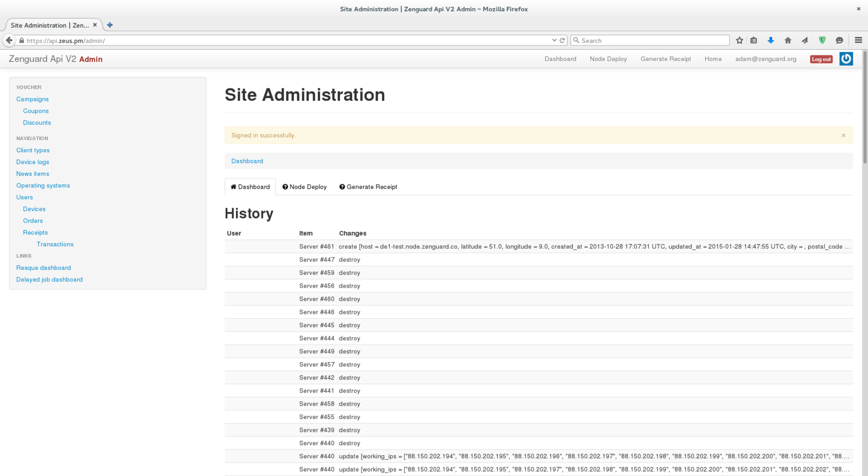This screenshot has width=868, height=476.
Task: Select the Dashboard tab with home icon
Action: tap(250, 186)
